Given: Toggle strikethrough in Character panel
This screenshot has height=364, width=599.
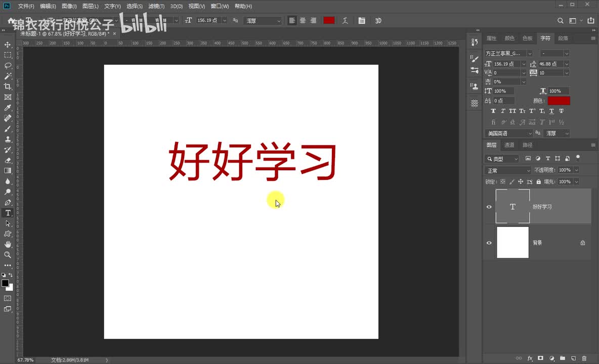Looking at the screenshot, I should click(x=561, y=111).
